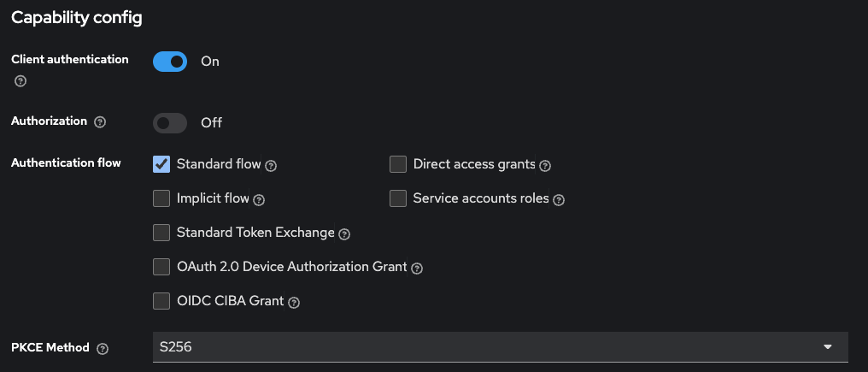Turn off Client authentication switch

click(170, 62)
